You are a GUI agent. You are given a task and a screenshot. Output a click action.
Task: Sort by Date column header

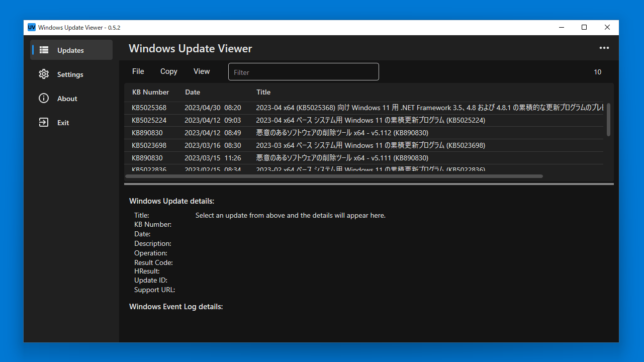193,92
